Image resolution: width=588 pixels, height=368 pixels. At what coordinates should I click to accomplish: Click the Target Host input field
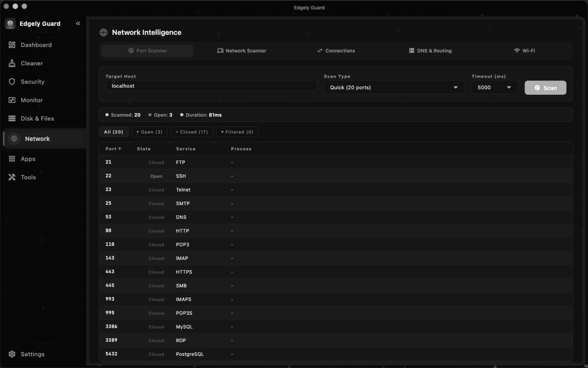(211, 86)
